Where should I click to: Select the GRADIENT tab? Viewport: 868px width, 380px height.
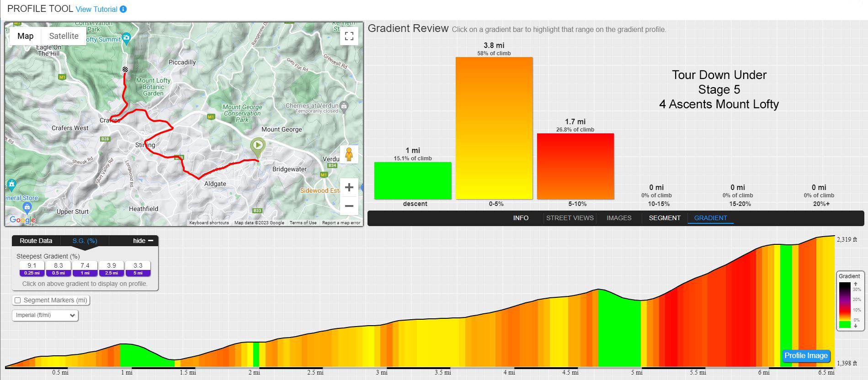[710, 218]
